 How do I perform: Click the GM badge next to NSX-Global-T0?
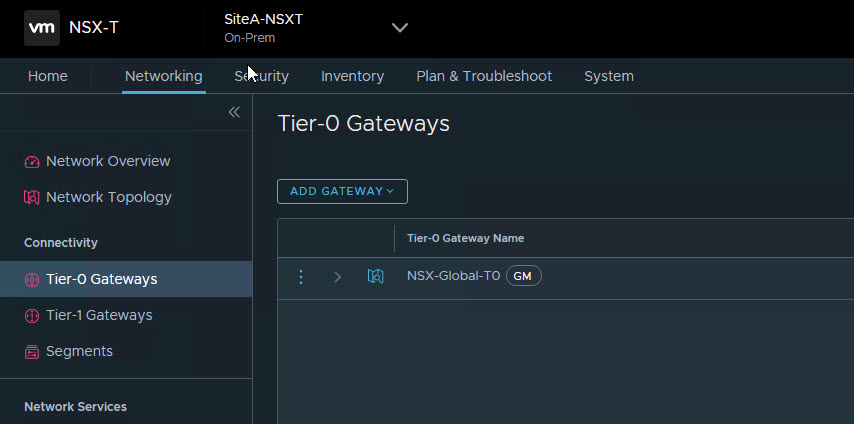tap(523, 276)
